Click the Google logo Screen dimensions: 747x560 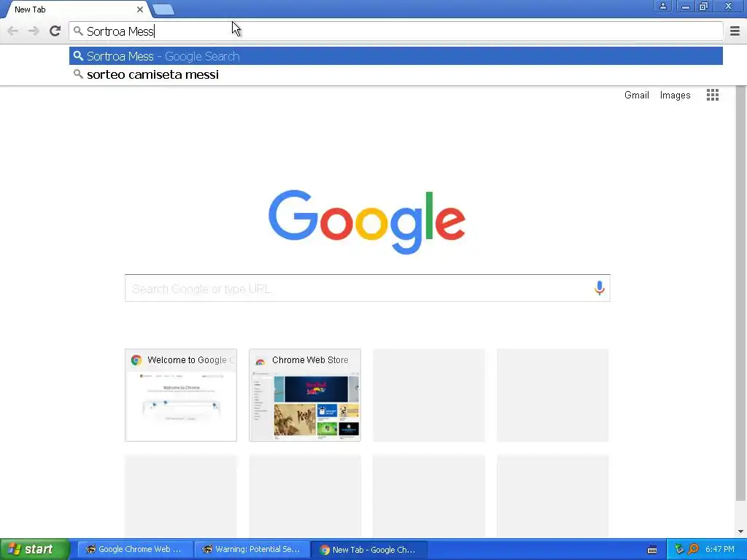click(367, 222)
